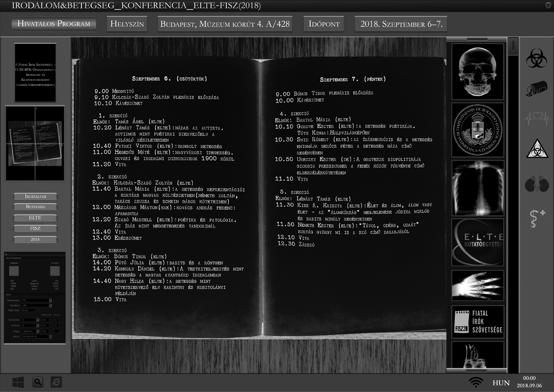
Task: Click the book navigator preview with crosshair
Action: pos(35,143)
